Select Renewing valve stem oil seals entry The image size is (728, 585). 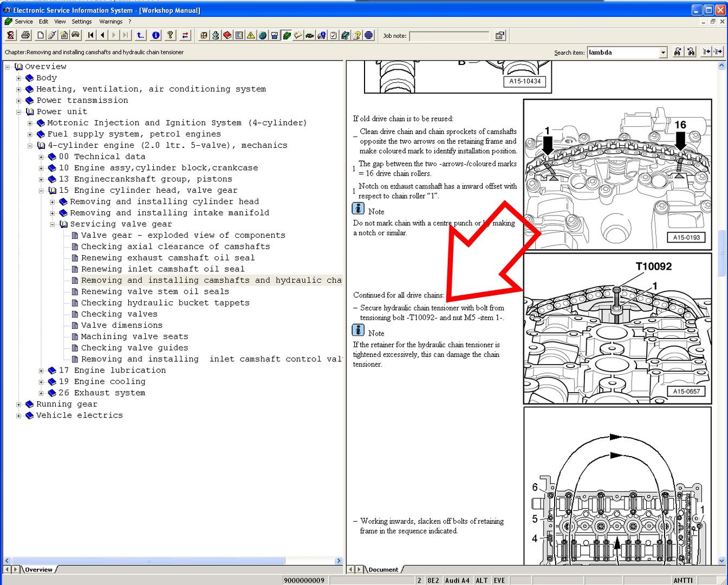pos(154,291)
